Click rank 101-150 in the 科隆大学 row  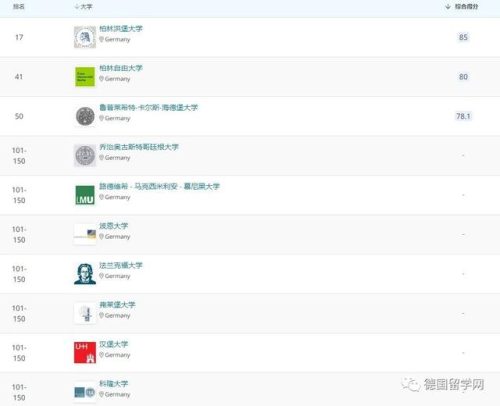point(19,392)
